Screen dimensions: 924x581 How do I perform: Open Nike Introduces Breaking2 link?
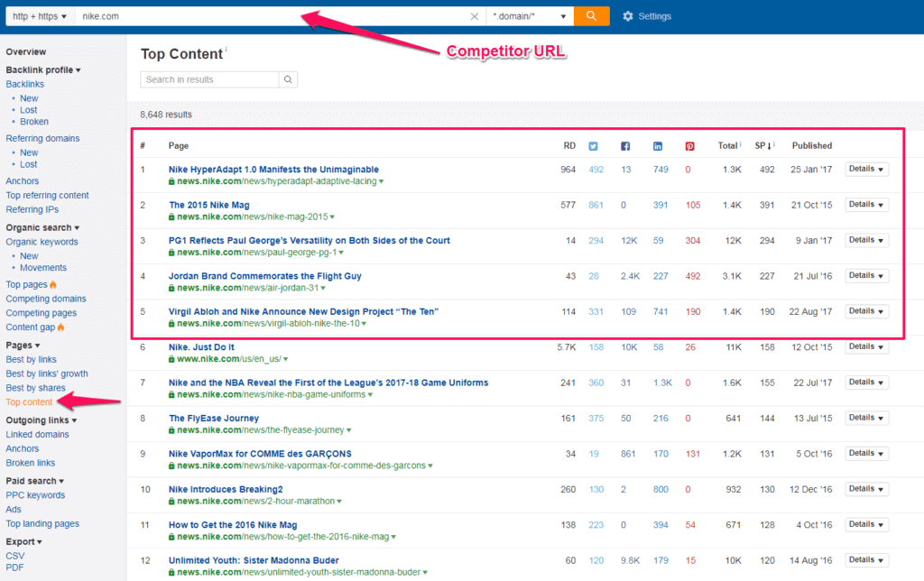coord(226,489)
